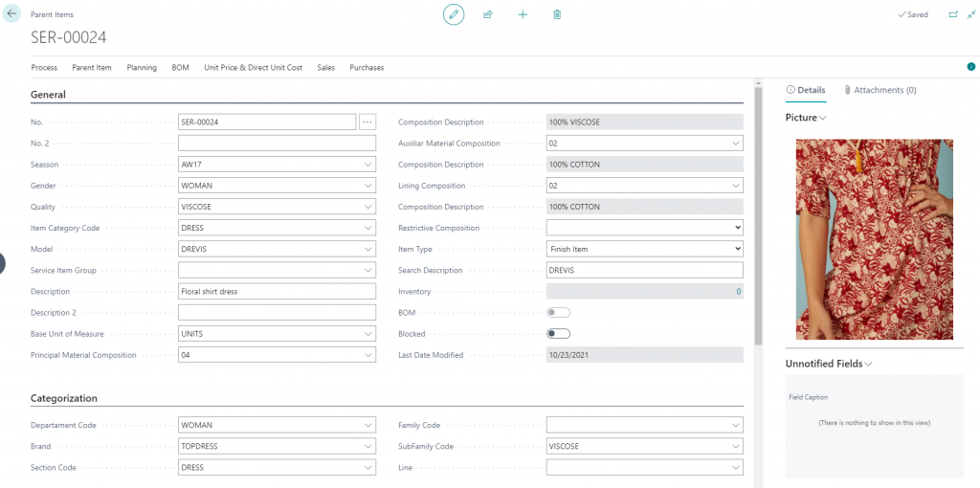
Task: Switch to the Attachments (0) tab
Action: point(880,90)
